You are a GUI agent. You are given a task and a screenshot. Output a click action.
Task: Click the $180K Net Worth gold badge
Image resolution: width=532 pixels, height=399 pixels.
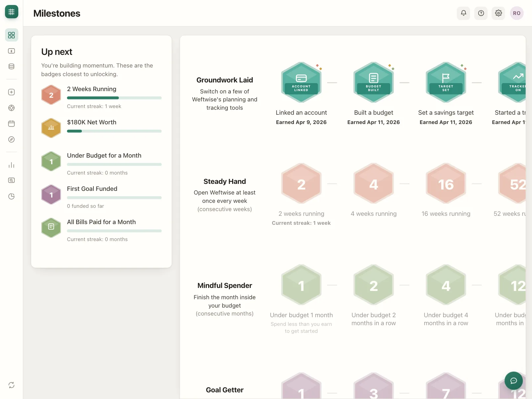(x=51, y=128)
